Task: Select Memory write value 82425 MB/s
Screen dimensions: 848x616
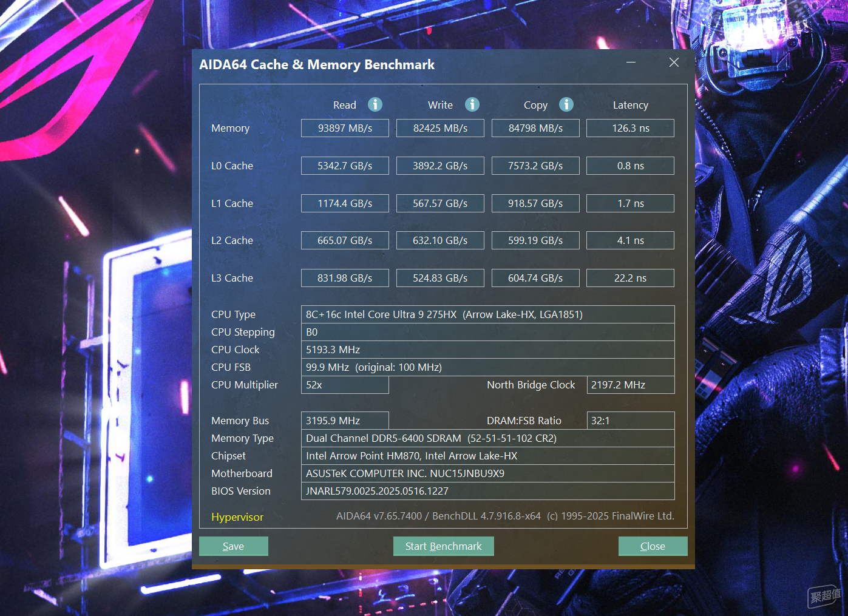Action: click(x=440, y=128)
